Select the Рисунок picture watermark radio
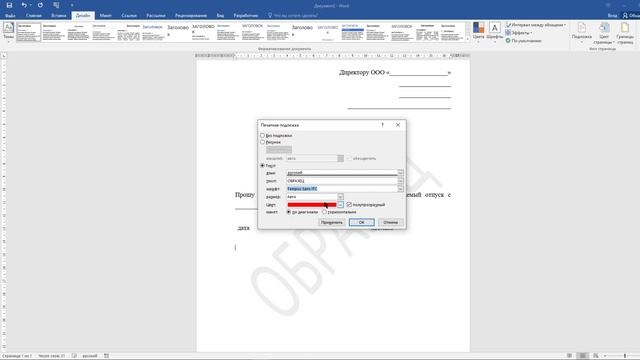640x360 pixels. click(x=262, y=142)
